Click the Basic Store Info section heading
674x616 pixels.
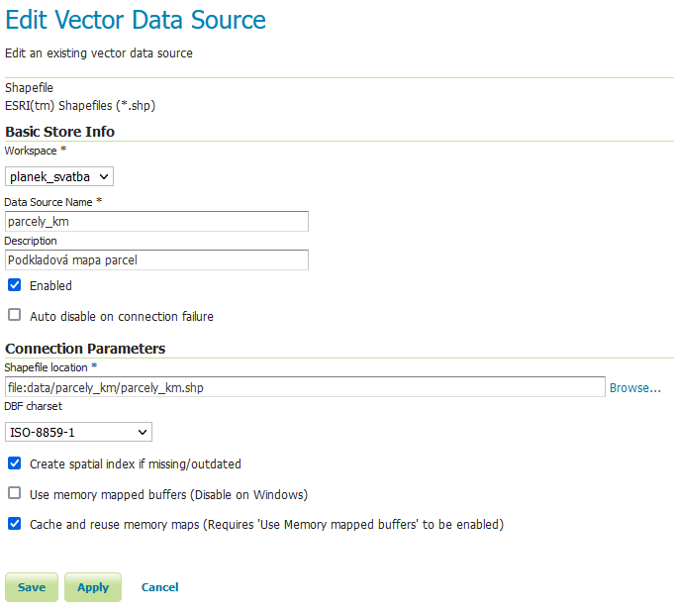60,131
